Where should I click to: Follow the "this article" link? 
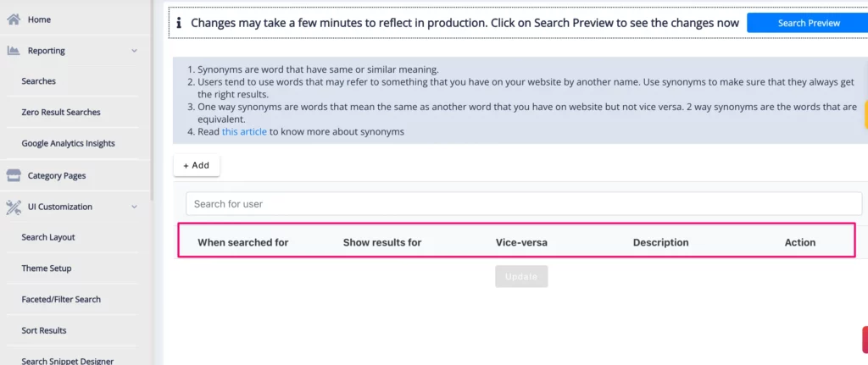pyautogui.click(x=244, y=131)
